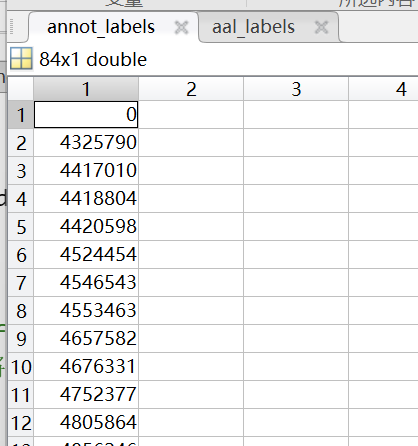Select column 2 header

click(x=191, y=89)
